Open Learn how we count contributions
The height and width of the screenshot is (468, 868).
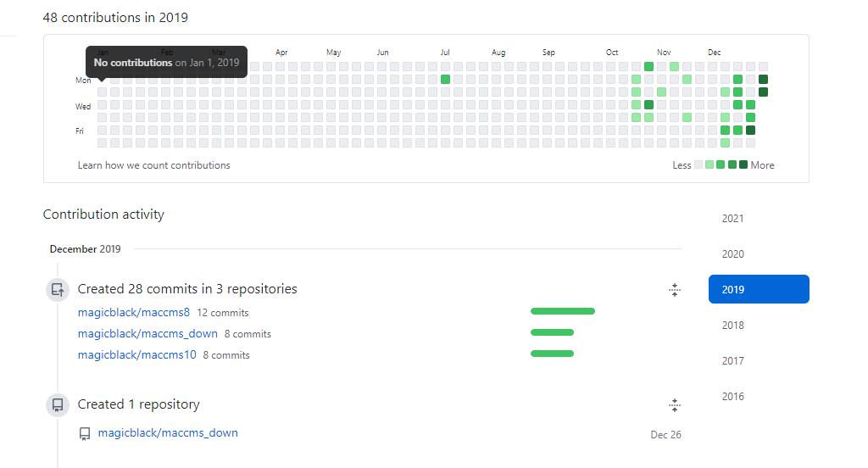coord(154,165)
